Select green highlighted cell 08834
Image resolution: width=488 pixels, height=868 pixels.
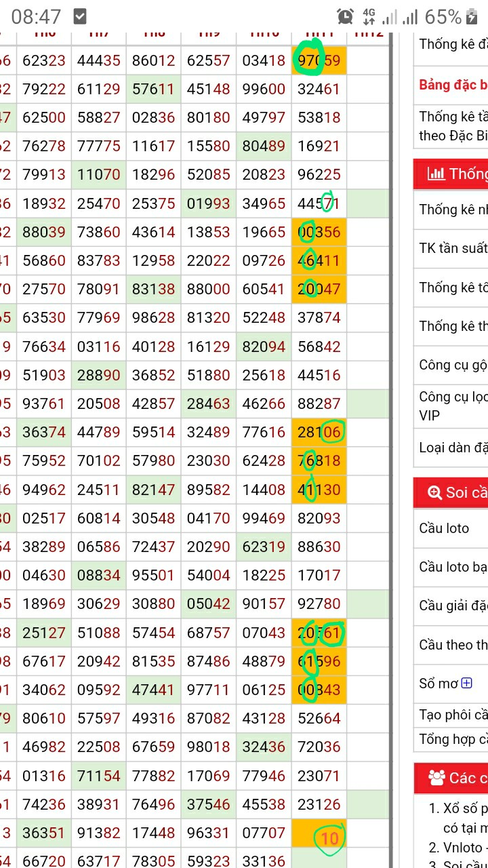click(x=99, y=575)
